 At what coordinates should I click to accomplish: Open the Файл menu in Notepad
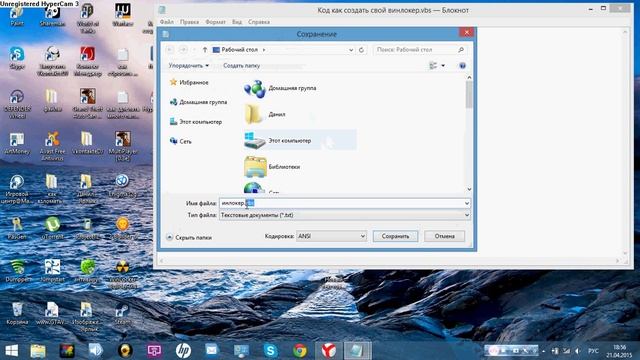[167, 22]
